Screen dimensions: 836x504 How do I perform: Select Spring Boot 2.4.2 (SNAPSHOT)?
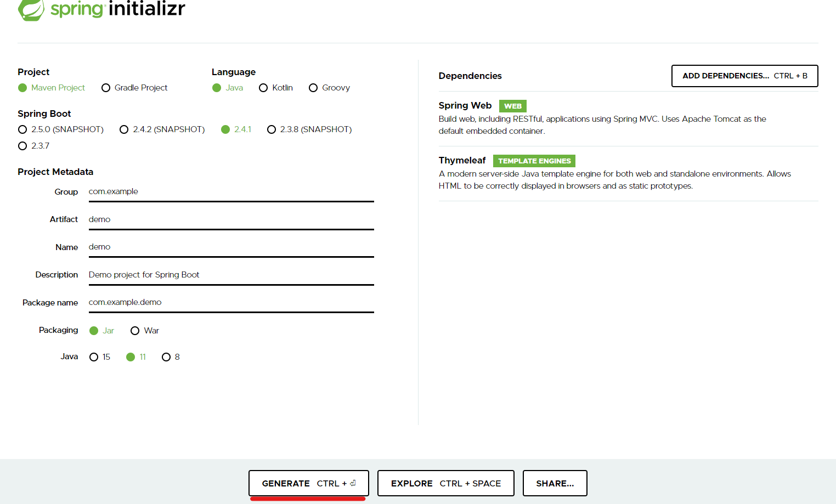coord(162,129)
